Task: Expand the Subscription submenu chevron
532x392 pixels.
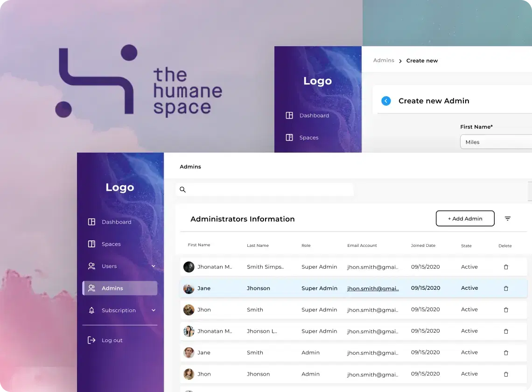Action: tap(154, 310)
